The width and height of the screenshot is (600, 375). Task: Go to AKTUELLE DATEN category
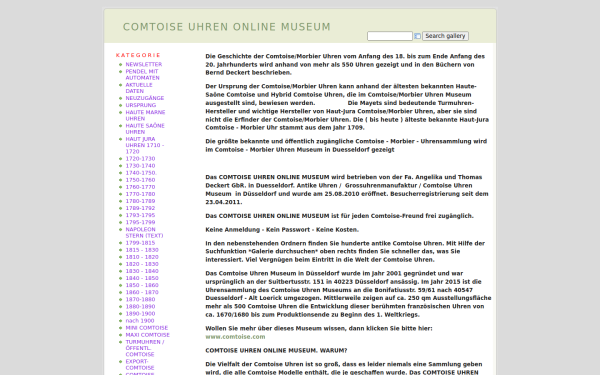point(139,88)
